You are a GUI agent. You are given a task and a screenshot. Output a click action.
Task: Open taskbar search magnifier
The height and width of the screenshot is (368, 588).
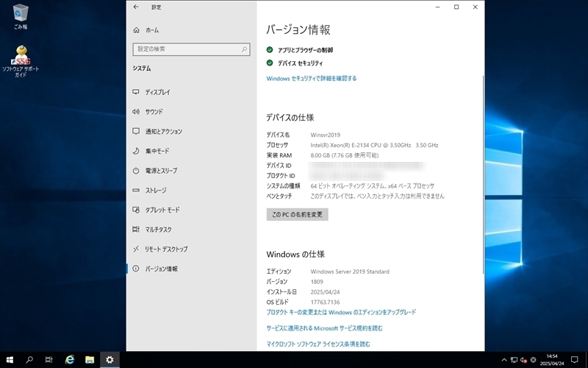tap(29, 360)
